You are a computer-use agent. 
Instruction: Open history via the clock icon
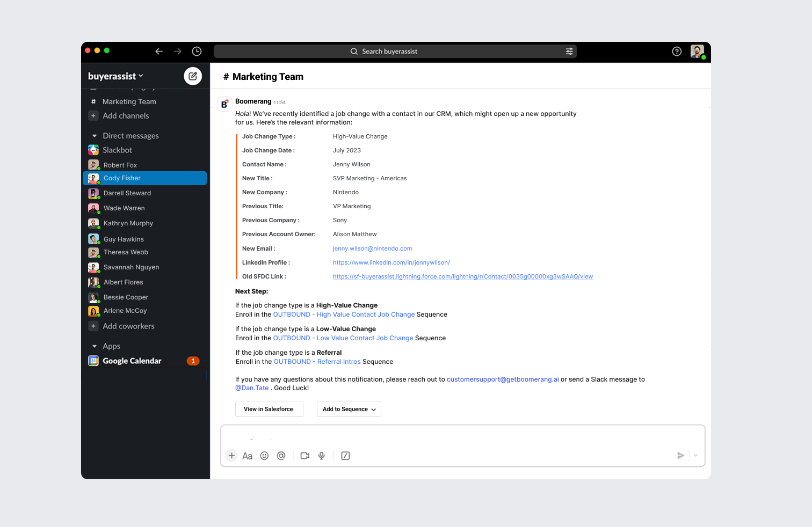pos(197,52)
